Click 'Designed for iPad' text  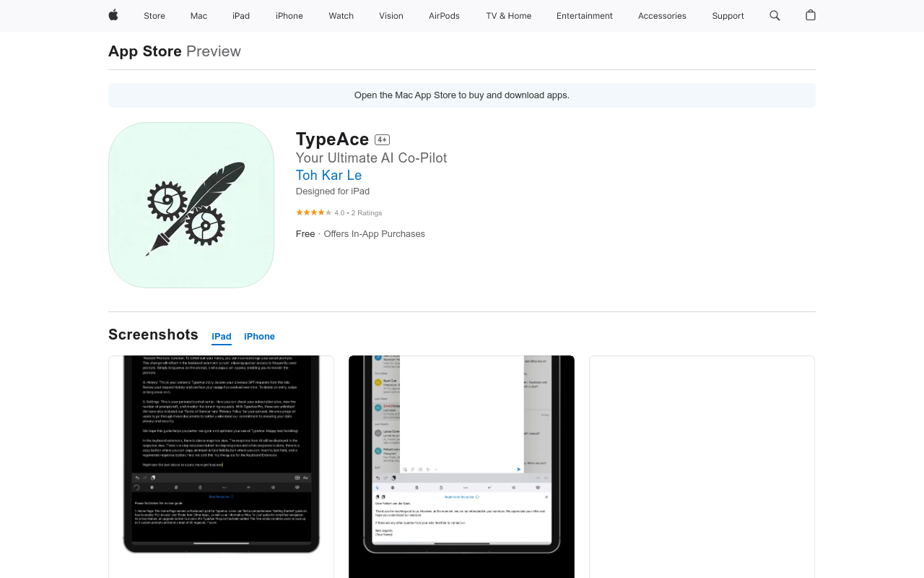(x=333, y=191)
